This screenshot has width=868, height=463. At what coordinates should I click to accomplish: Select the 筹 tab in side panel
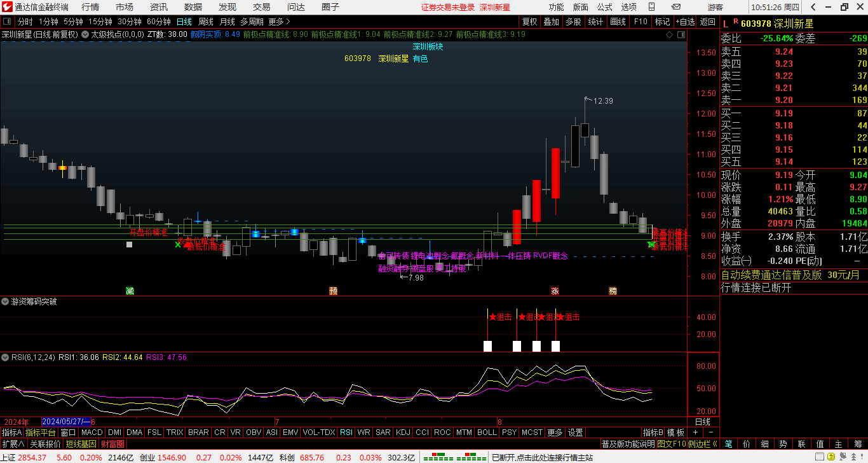pos(858,444)
